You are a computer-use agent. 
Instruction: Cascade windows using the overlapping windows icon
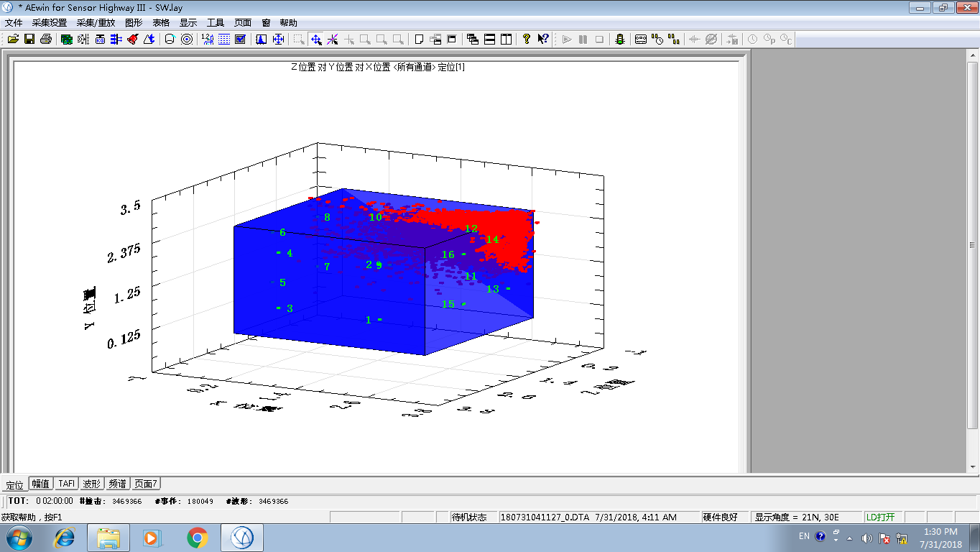tap(472, 39)
